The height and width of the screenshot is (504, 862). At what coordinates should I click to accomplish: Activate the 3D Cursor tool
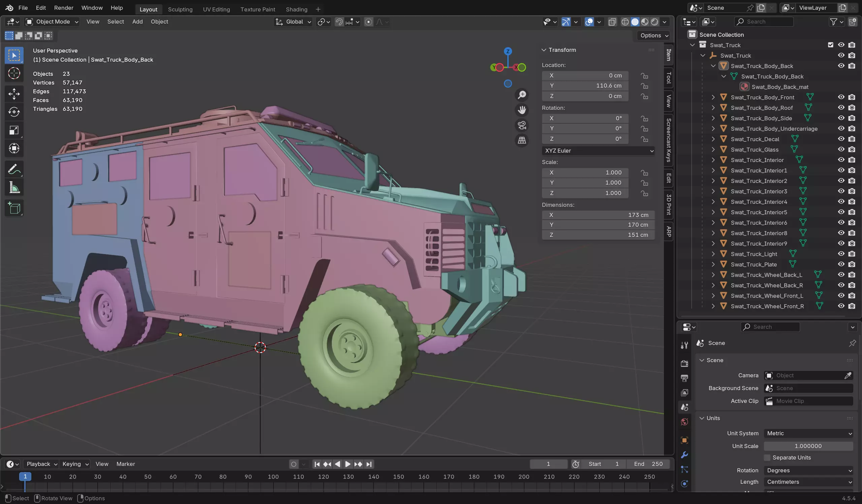tap(14, 73)
